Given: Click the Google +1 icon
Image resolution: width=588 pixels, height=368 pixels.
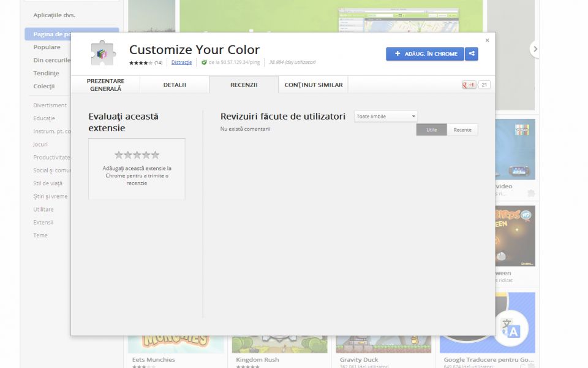Looking at the screenshot, I should (469, 85).
